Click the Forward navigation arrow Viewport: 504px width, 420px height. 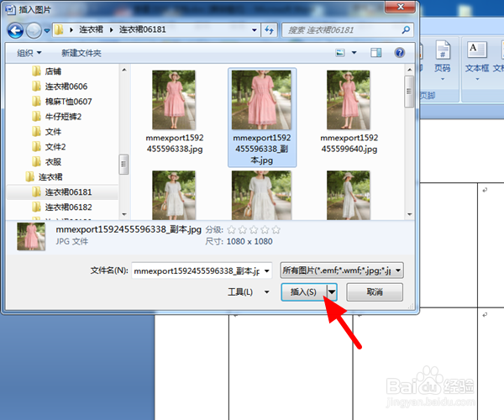(34, 30)
